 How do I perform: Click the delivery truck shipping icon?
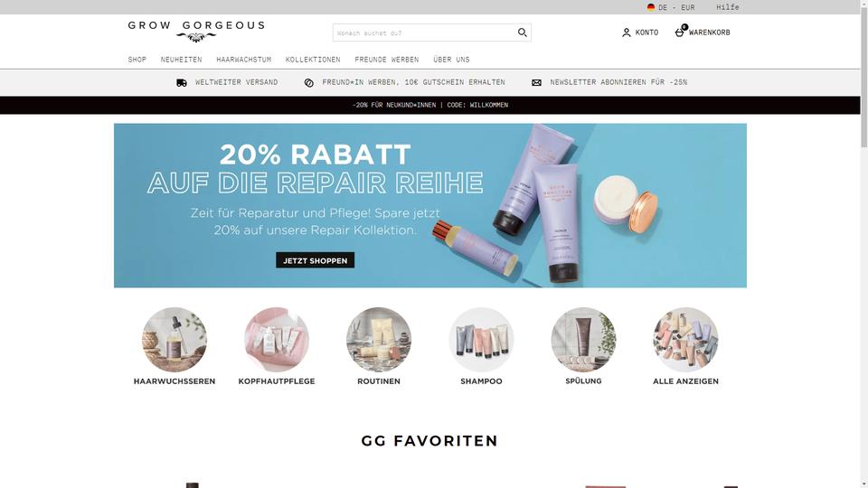pyautogui.click(x=182, y=82)
